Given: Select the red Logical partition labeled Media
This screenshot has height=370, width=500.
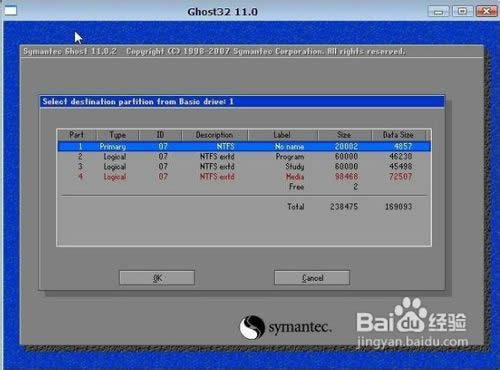Looking at the screenshot, I should tap(244, 176).
